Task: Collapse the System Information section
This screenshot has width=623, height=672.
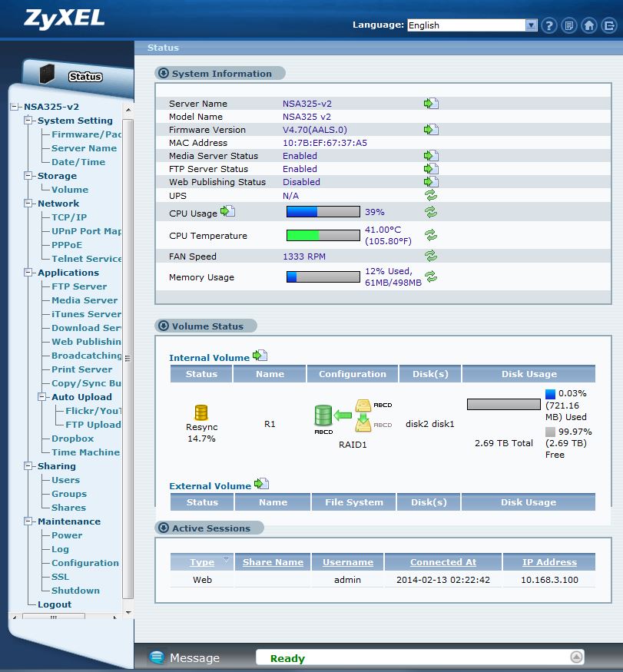Action: [164, 73]
